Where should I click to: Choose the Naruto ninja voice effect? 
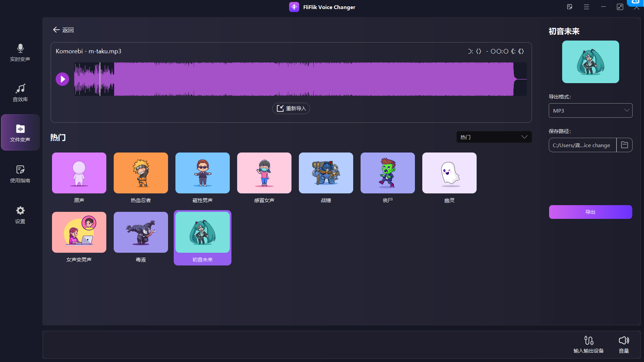[x=141, y=173]
